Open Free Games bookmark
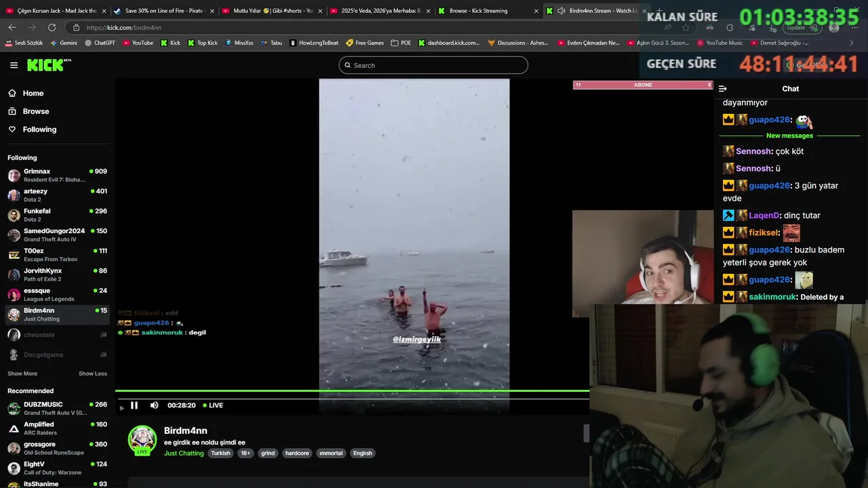868x488 pixels. (x=365, y=43)
